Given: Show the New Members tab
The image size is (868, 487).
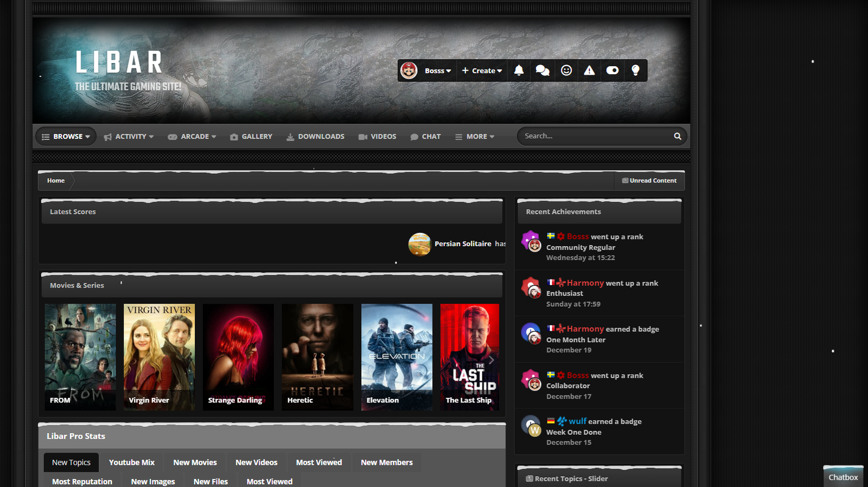Looking at the screenshot, I should point(387,463).
